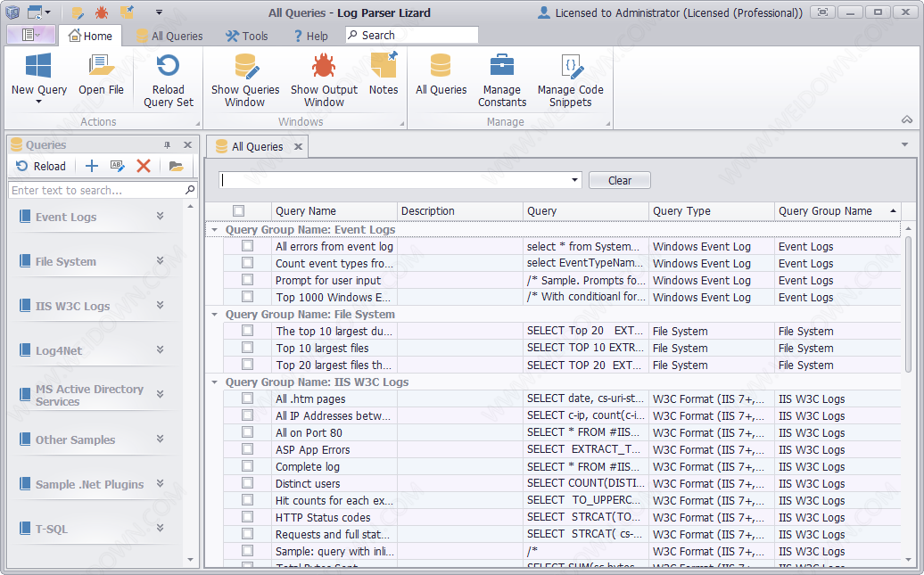Check the All errors from event log row
The image size is (924, 575).
click(248, 246)
